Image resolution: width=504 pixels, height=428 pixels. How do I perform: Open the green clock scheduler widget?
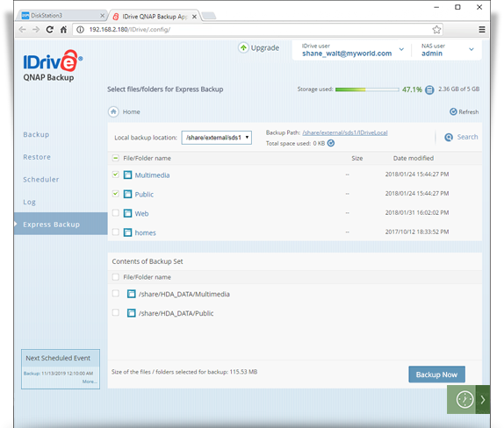click(464, 399)
